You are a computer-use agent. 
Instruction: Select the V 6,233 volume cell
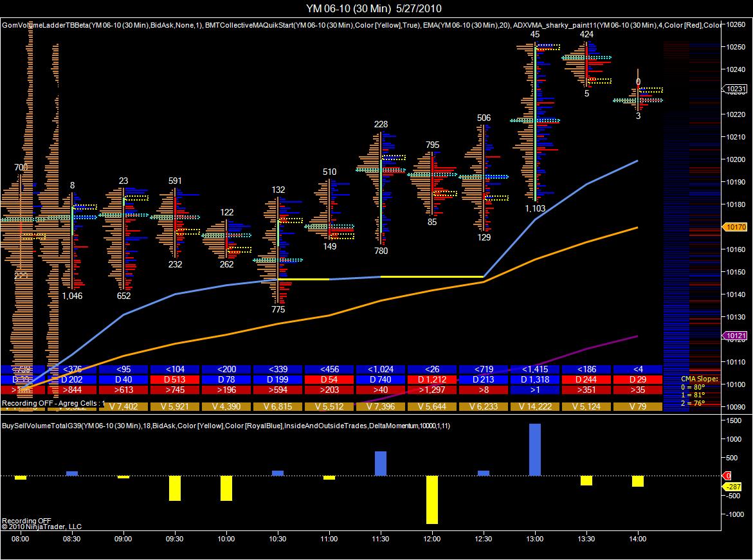(x=483, y=406)
